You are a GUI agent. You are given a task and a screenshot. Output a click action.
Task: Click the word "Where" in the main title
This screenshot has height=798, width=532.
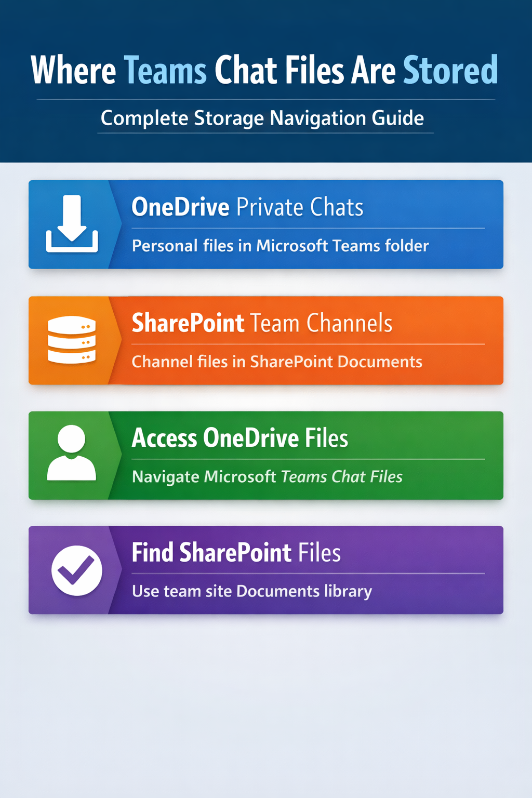click(x=73, y=71)
